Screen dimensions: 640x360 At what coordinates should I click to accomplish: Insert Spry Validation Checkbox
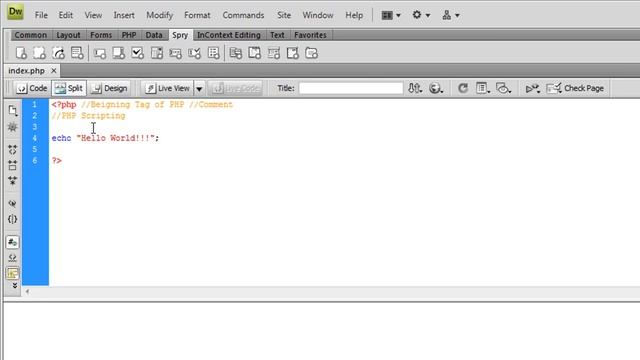click(x=138, y=53)
